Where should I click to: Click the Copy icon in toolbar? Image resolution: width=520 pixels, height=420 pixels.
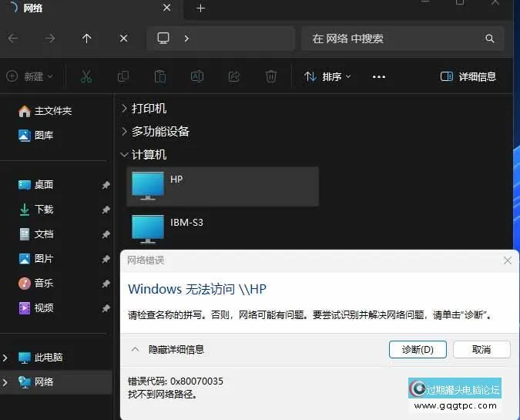coord(123,76)
